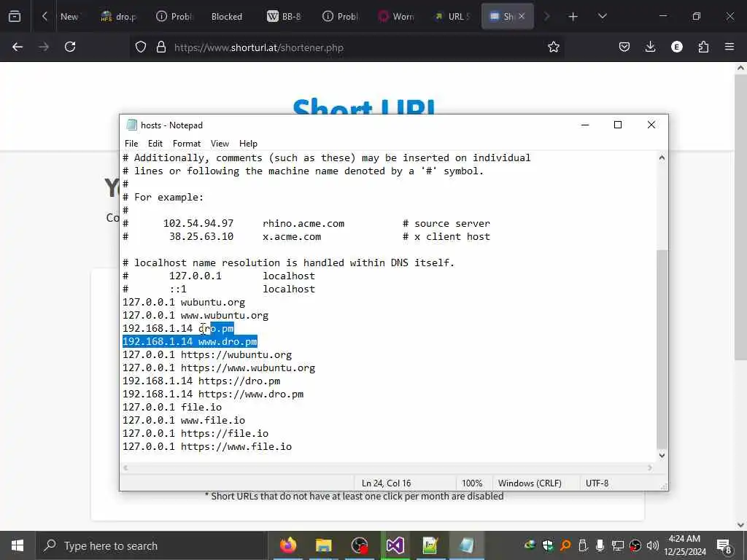View site security padlock info
Viewport: 747px width, 560px height.
pyautogui.click(x=161, y=47)
